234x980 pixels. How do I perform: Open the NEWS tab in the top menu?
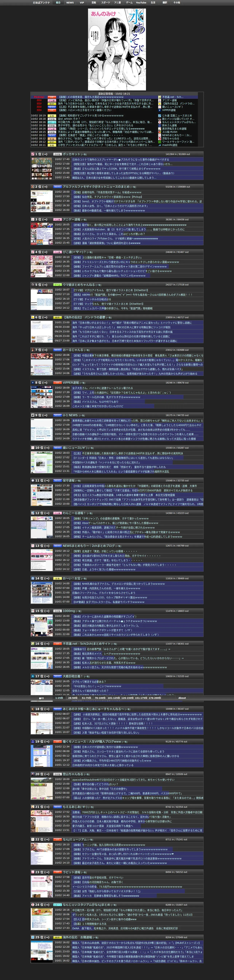click(x=70, y=3)
